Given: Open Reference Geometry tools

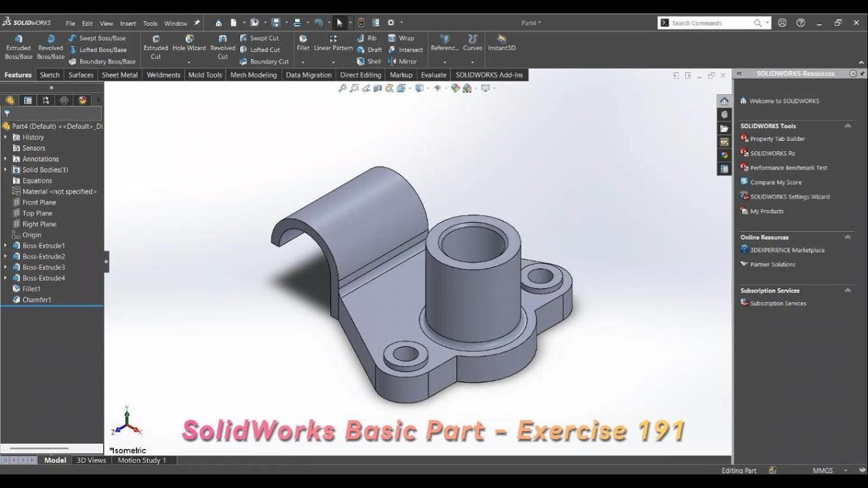Looking at the screenshot, I should pyautogui.click(x=444, y=43).
